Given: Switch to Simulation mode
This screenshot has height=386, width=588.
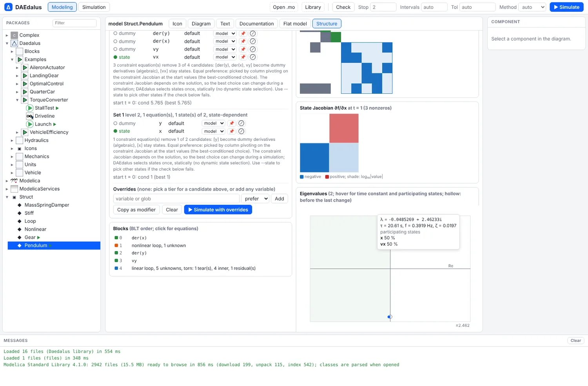Looking at the screenshot, I should pyautogui.click(x=94, y=7).
